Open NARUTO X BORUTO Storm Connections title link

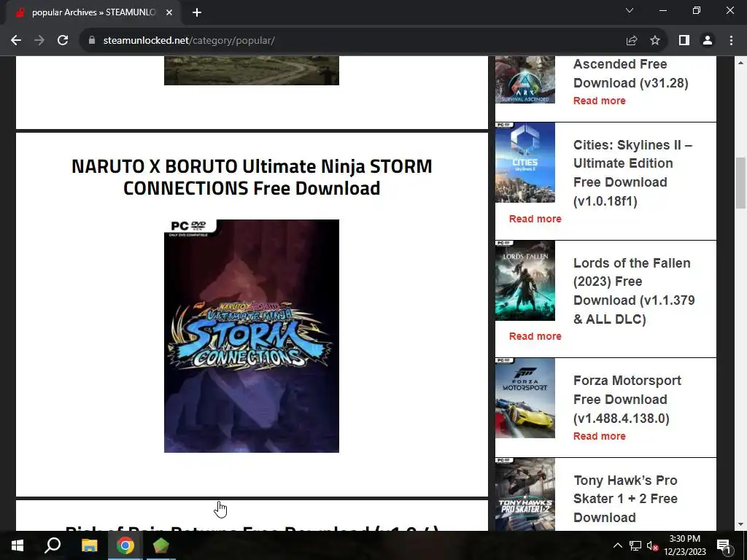tap(252, 177)
